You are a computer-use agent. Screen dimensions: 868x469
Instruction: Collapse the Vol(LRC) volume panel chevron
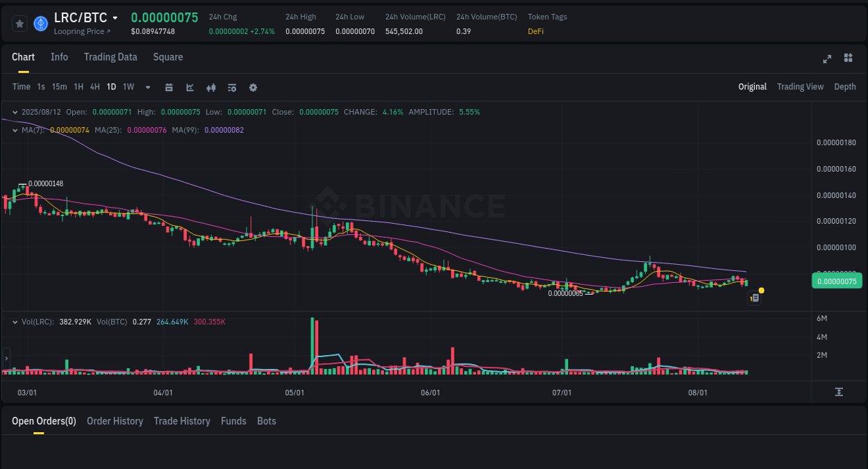14,322
